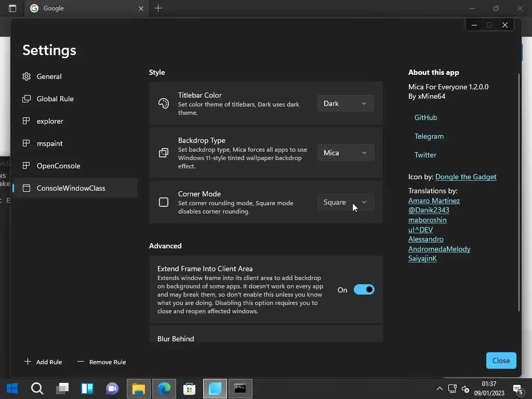Viewport: 532px width, 399px height.
Task: Show hidden system tray icons
Action: click(x=440, y=389)
